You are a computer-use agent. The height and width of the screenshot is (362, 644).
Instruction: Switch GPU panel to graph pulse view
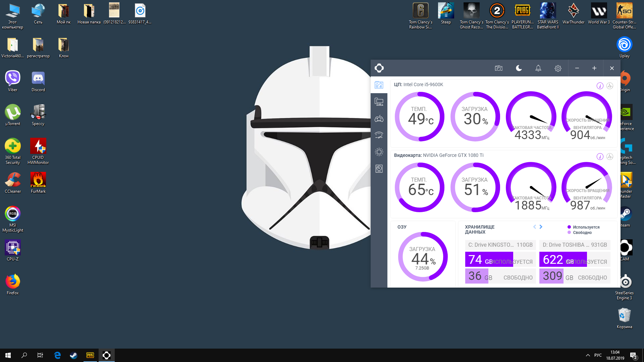pos(610,157)
